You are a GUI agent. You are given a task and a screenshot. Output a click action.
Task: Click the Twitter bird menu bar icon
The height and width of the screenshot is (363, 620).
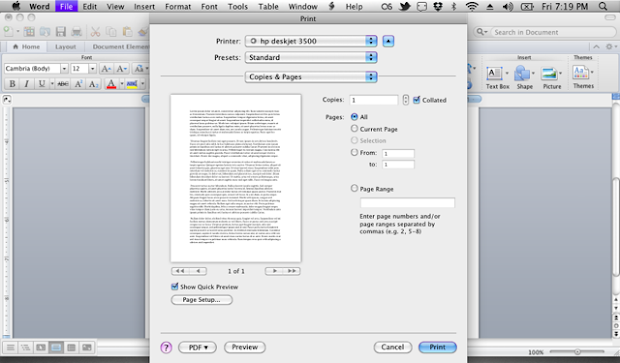click(405, 6)
